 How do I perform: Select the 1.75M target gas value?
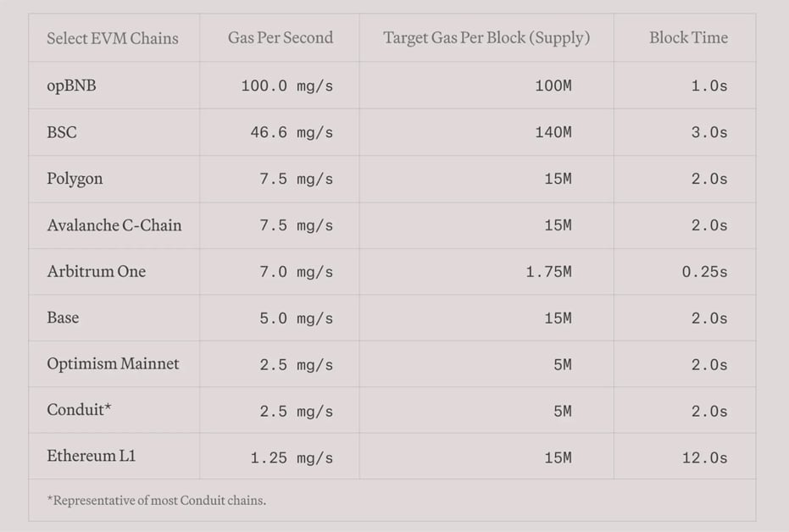point(548,272)
